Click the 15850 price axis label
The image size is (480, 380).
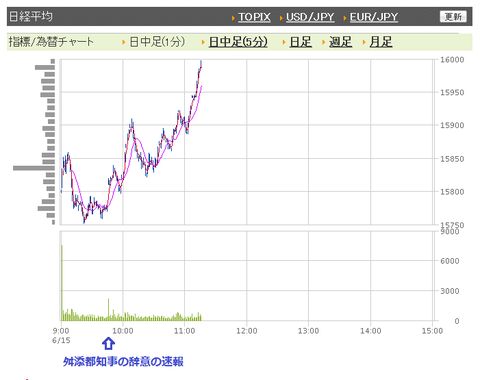(x=452, y=159)
